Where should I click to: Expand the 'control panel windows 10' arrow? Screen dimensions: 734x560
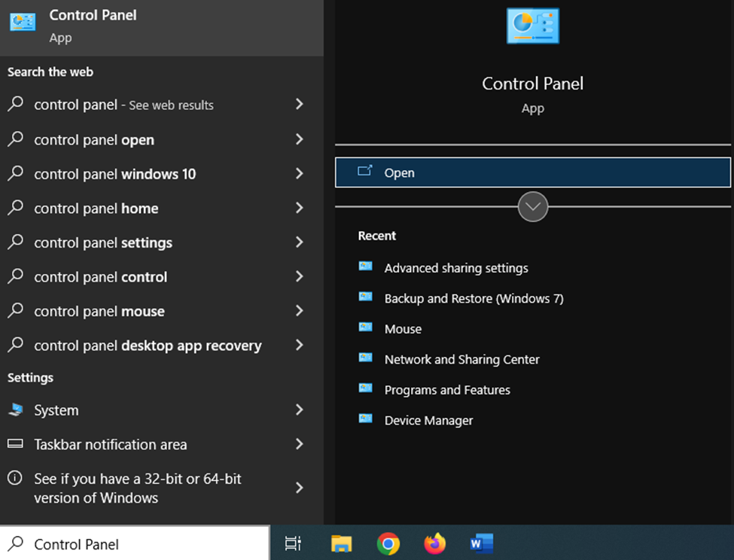300,174
